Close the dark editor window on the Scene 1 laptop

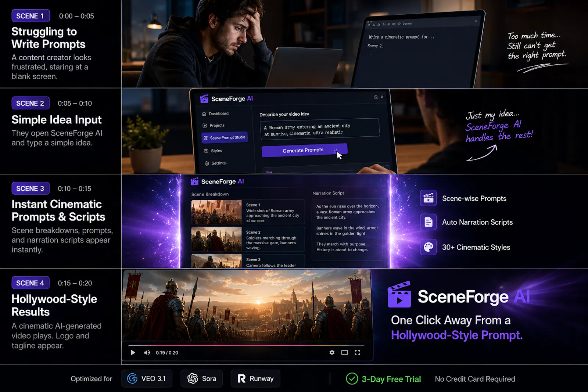coord(476,21)
